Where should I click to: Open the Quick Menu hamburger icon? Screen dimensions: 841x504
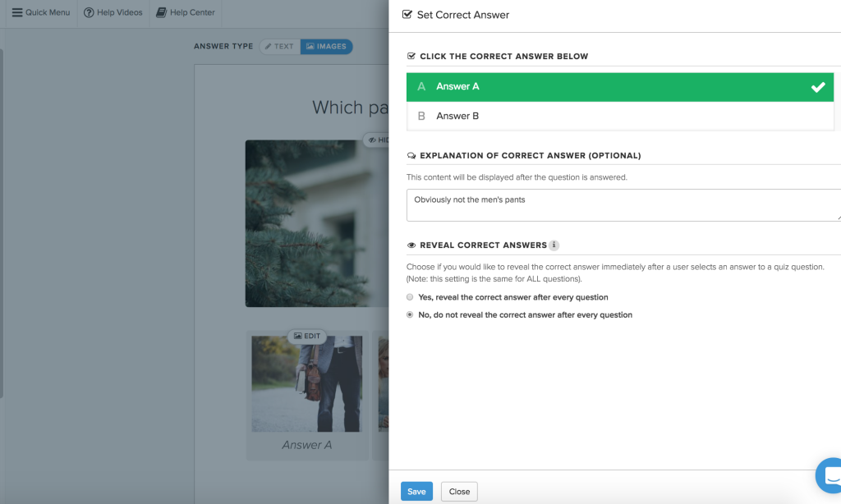pyautogui.click(x=17, y=12)
